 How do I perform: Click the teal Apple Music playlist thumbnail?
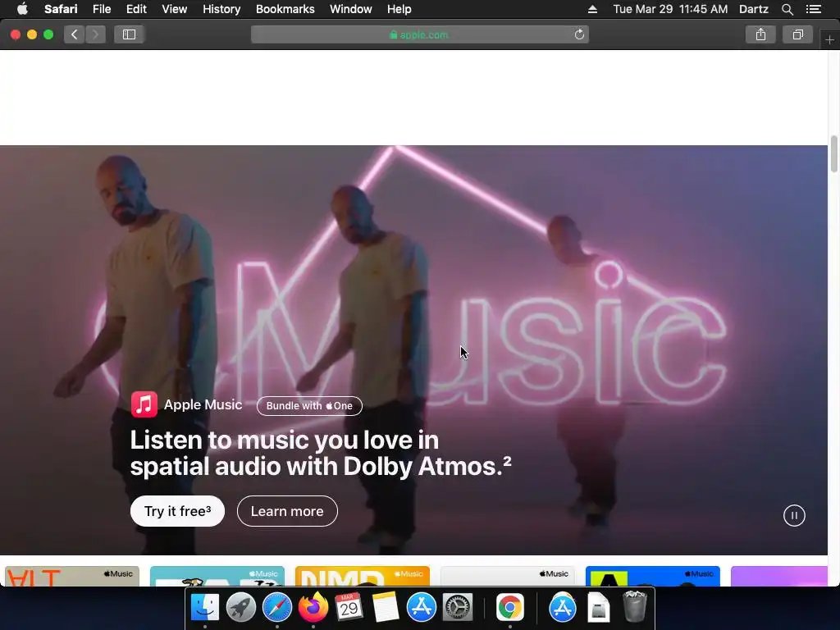pyautogui.click(x=217, y=576)
